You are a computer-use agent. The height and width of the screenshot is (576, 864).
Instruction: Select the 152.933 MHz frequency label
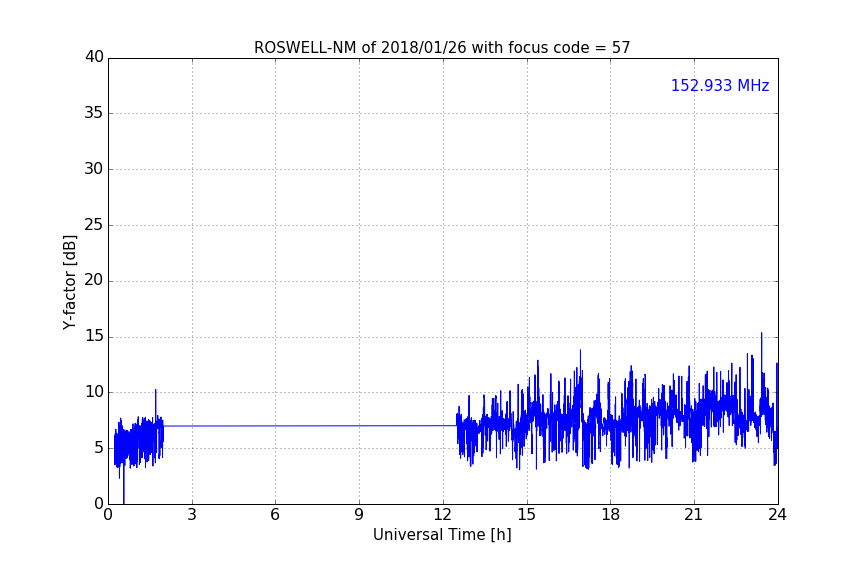pos(720,85)
